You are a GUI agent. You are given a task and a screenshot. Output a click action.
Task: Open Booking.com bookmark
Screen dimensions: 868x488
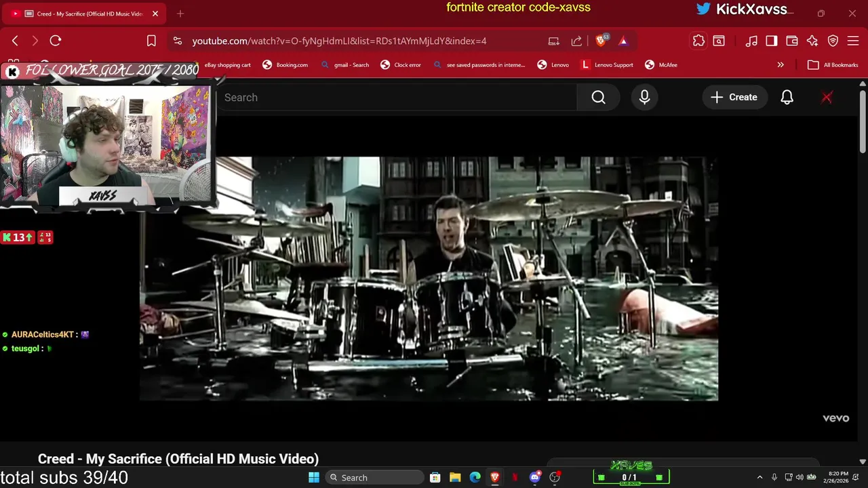(285, 65)
